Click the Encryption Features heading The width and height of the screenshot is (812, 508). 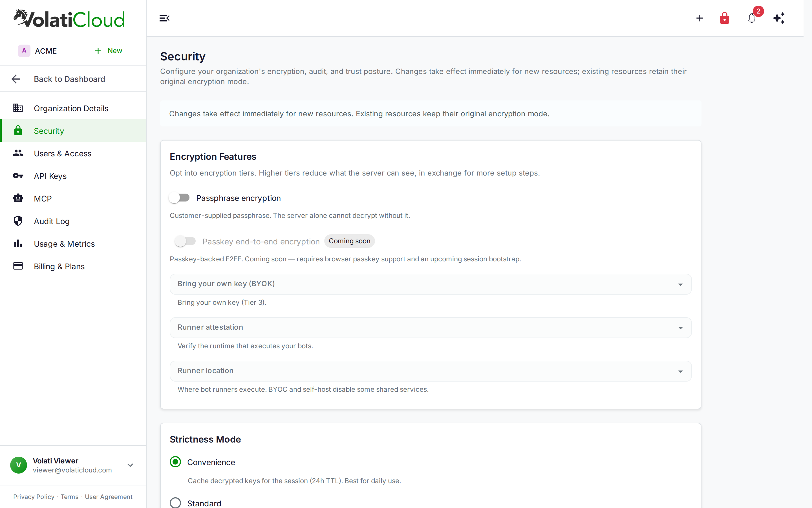click(x=213, y=157)
